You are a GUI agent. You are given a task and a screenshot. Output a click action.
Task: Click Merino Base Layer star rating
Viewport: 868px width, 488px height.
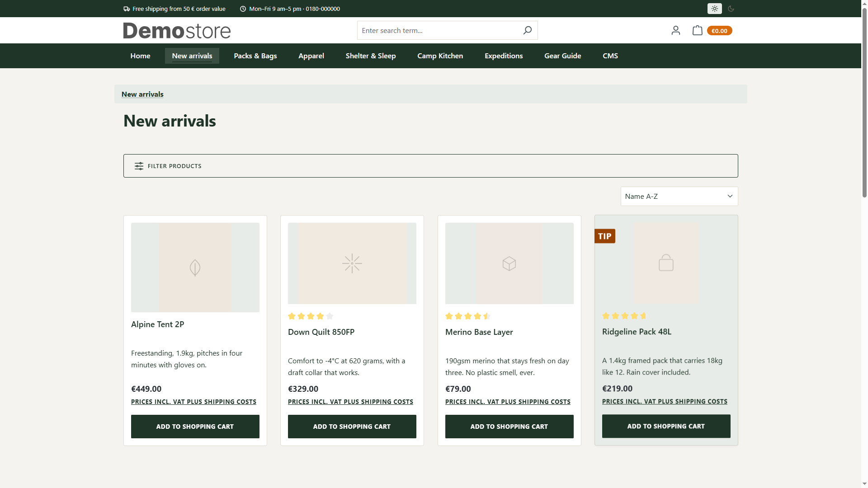[x=468, y=316]
